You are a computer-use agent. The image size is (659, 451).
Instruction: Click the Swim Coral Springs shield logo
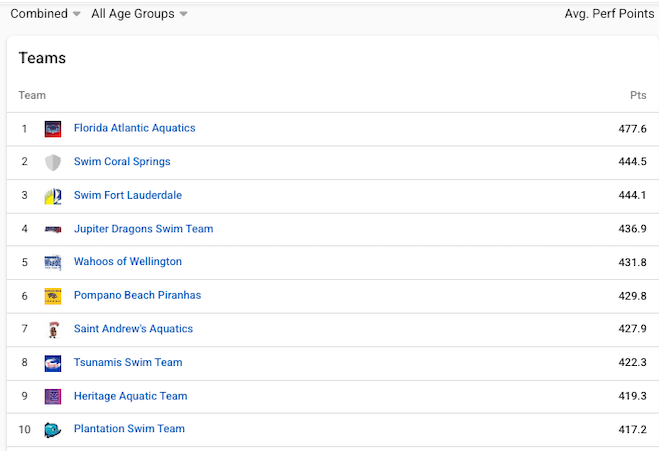[x=53, y=162]
